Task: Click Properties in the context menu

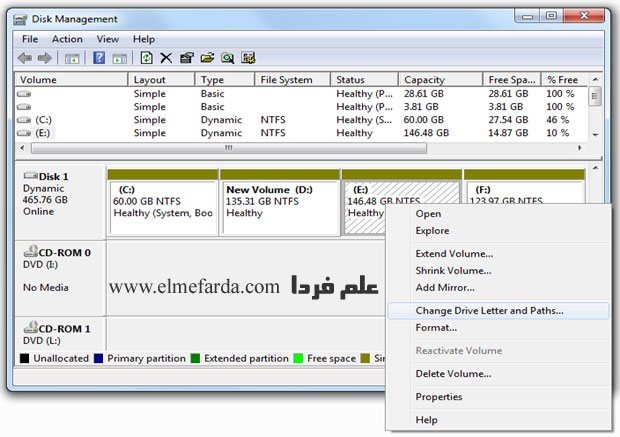Action: (438, 397)
